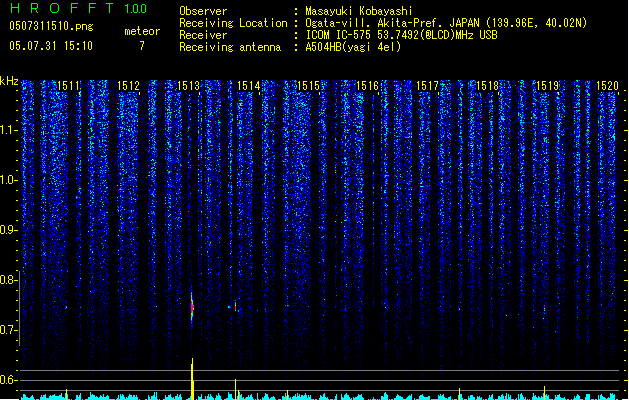Click the time marker 1511
Image resolution: width=629 pixels, height=400 pixels.
click(x=69, y=85)
